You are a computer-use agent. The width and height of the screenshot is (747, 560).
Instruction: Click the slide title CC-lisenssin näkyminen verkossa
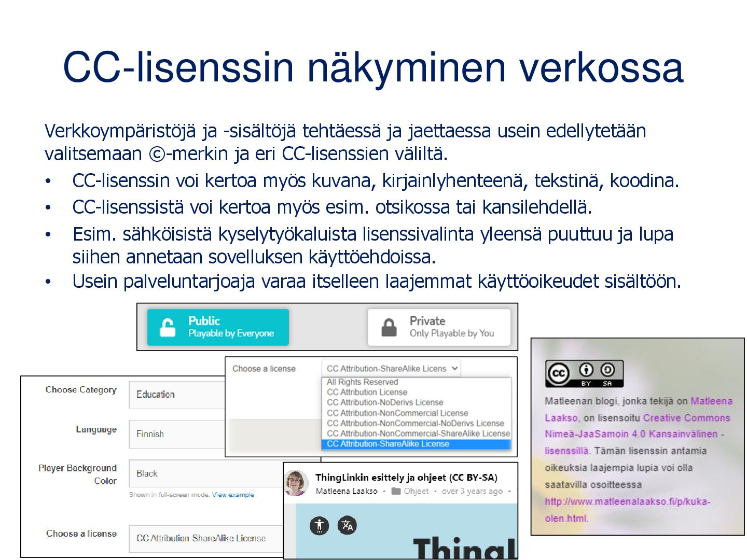pyautogui.click(x=373, y=67)
